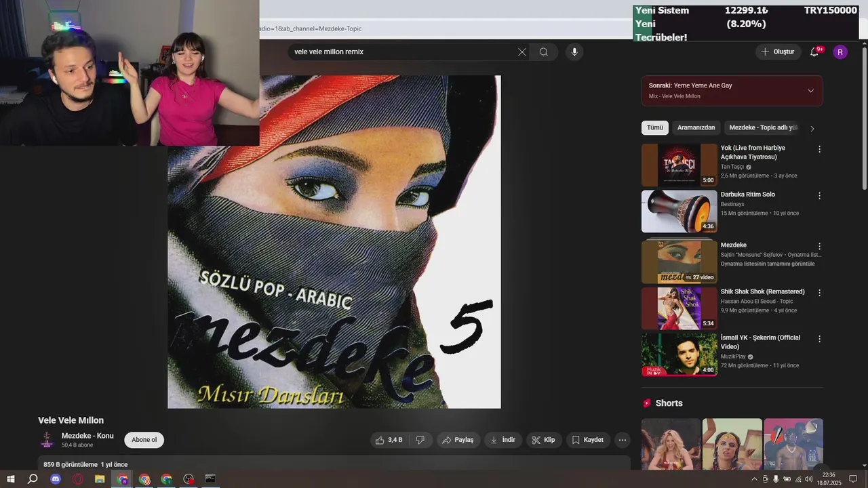The height and width of the screenshot is (488, 868).
Task: Open İsmail YK Şekerim thumbnail
Action: pos(679,354)
